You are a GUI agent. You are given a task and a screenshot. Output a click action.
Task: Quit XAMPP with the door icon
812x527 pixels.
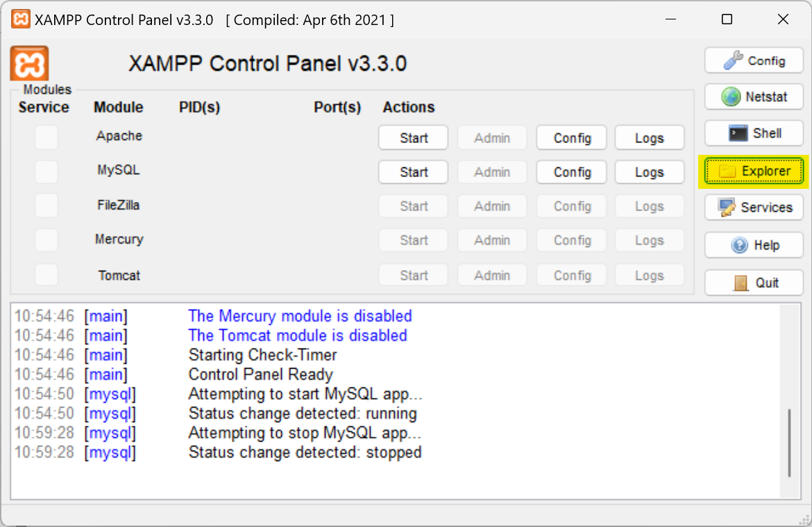point(754,283)
